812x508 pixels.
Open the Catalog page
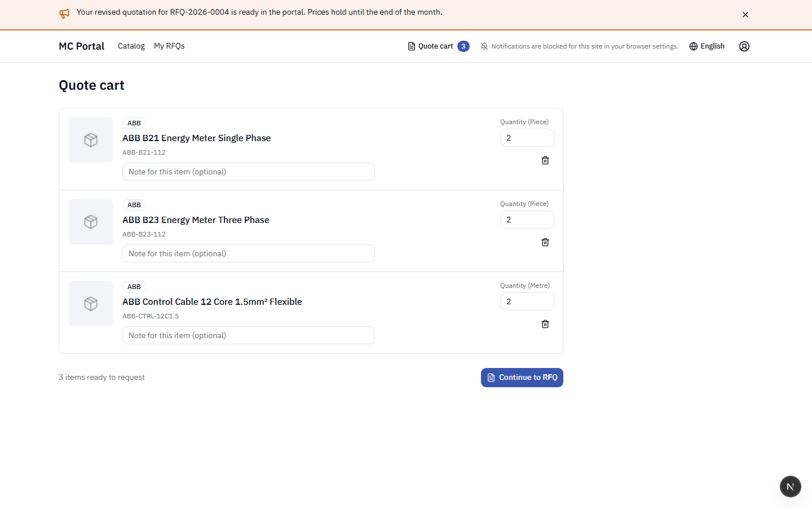pyautogui.click(x=131, y=46)
